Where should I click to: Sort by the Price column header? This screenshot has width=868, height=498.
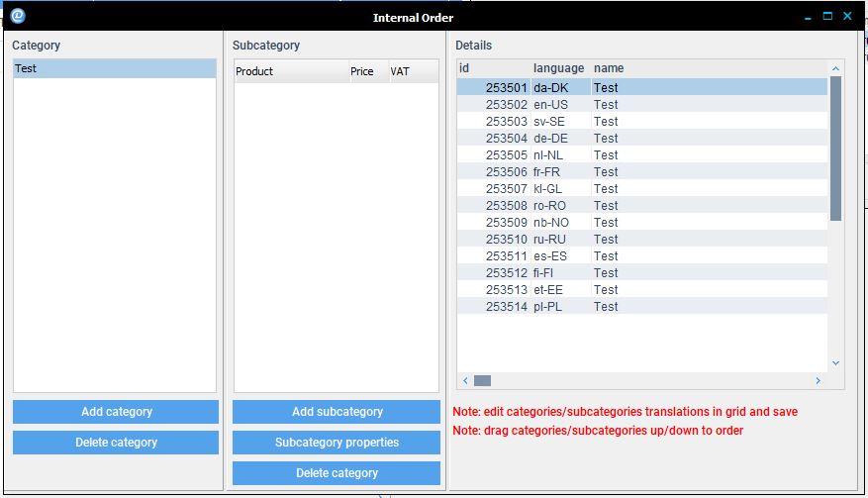click(369, 71)
